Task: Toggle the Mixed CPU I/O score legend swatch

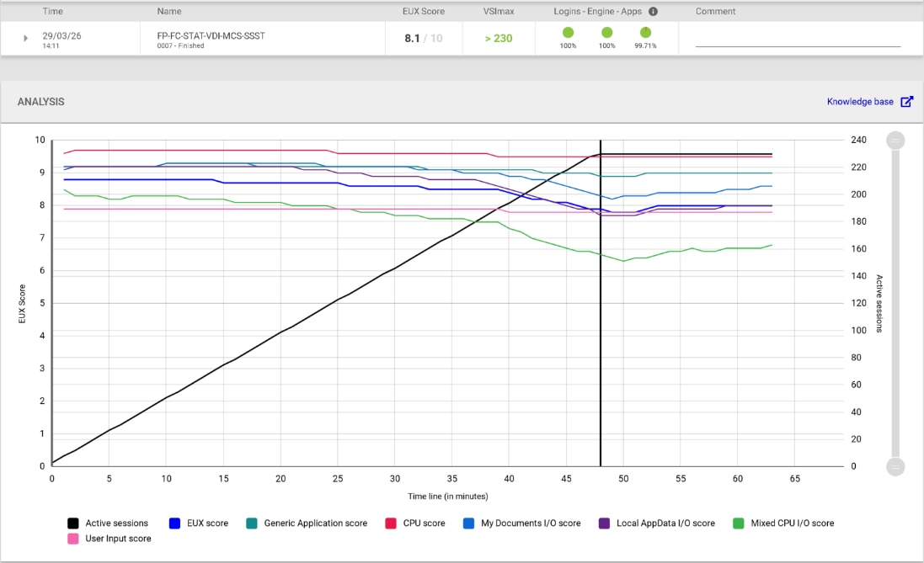Action: (739, 523)
